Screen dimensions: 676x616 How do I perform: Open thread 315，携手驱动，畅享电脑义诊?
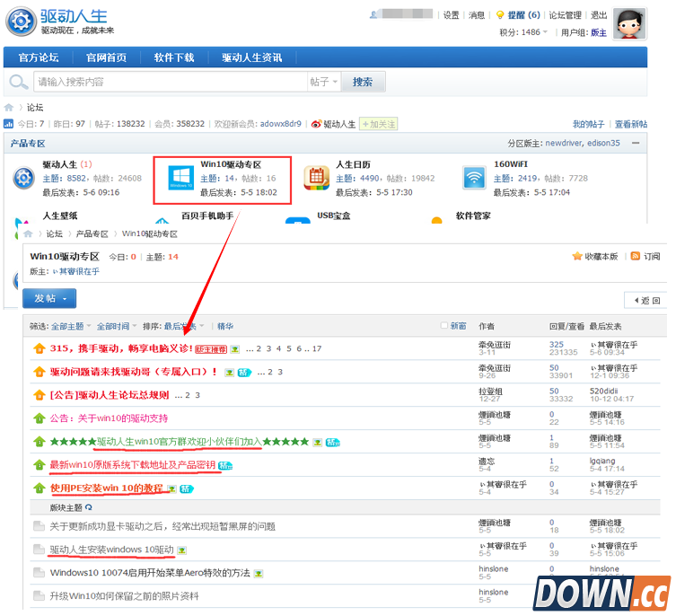tap(121, 348)
